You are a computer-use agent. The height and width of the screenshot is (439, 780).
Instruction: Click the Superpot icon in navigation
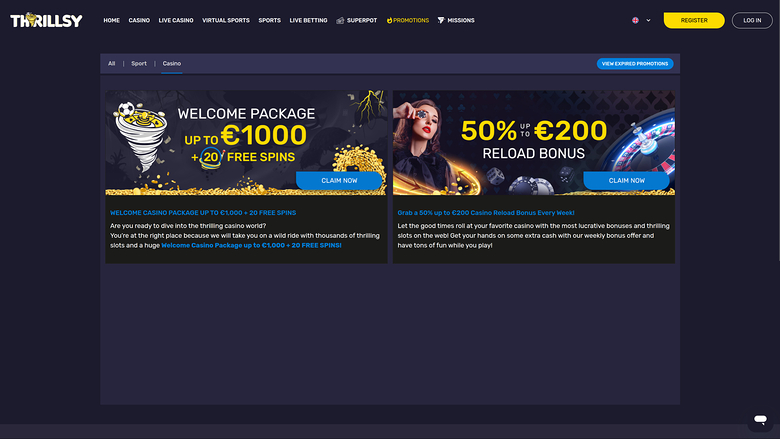340,20
